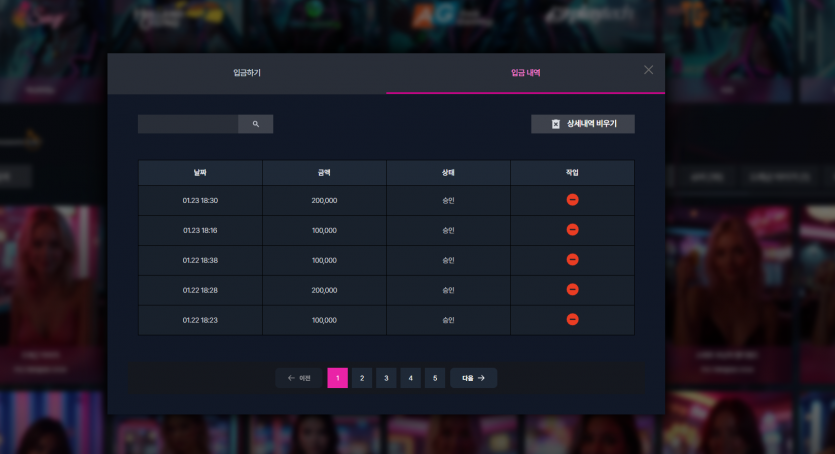Select the 입금 내역 tab
Image resolution: width=835 pixels, height=454 pixels.
526,73
